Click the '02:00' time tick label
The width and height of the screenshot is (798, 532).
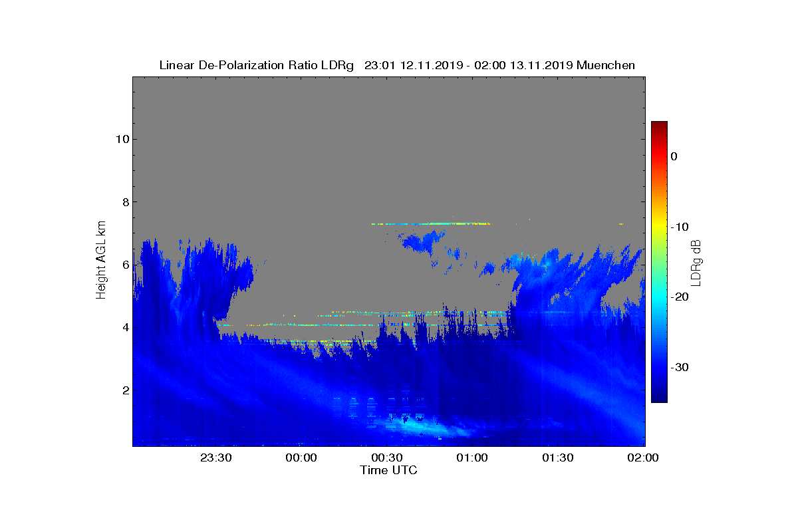[x=643, y=458]
